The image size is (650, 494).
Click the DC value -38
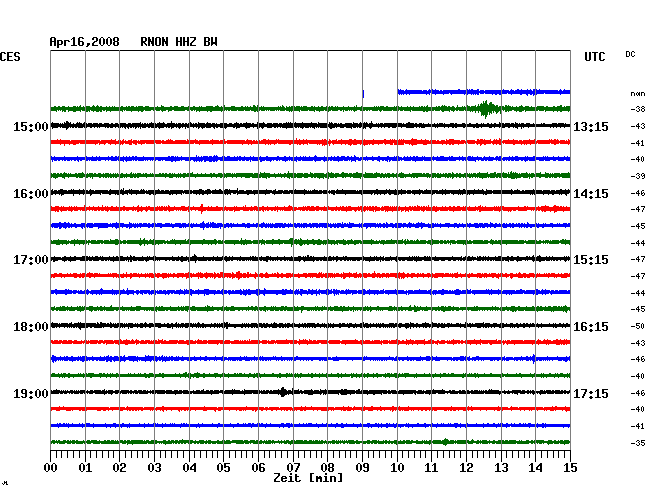(x=638, y=109)
